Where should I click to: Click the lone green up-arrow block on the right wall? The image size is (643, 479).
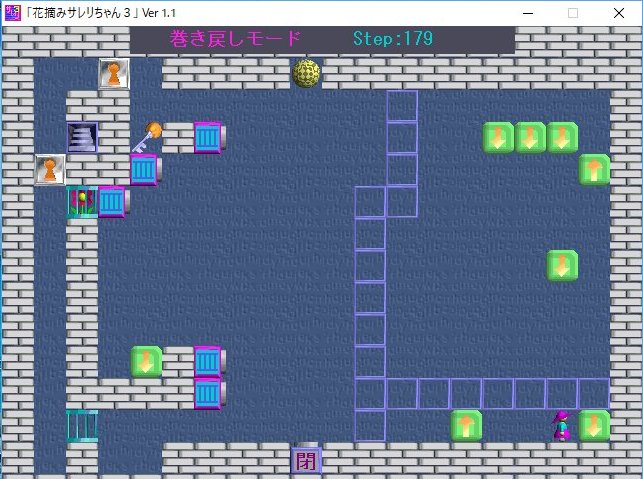point(594,169)
